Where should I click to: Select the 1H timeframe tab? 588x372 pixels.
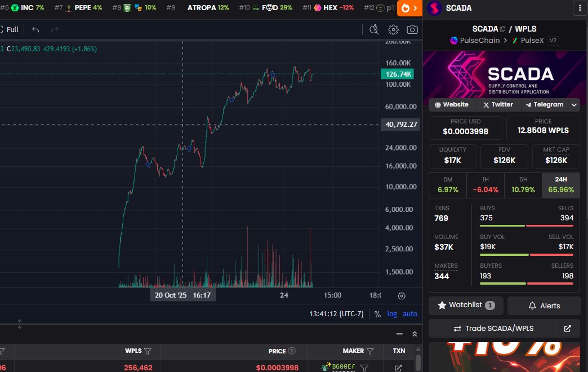coord(485,185)
